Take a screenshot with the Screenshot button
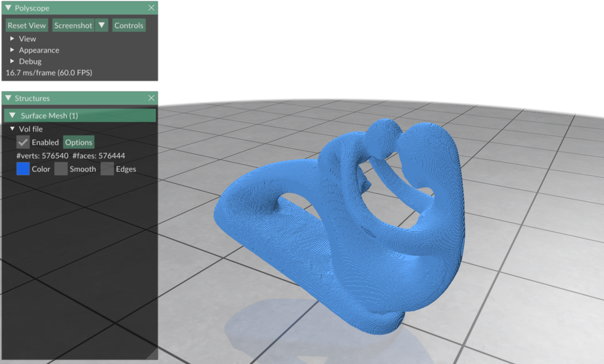 pyautogui.click(x=73, y=25)
